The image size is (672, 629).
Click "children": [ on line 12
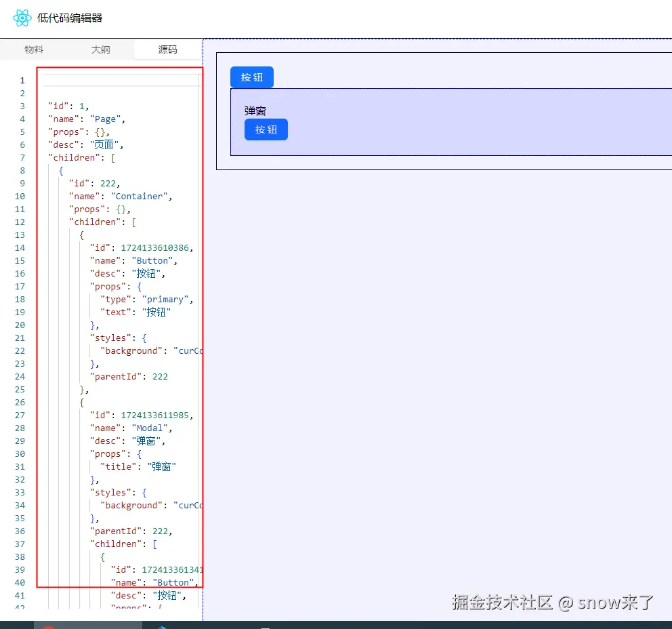click(x=102, y=222)
